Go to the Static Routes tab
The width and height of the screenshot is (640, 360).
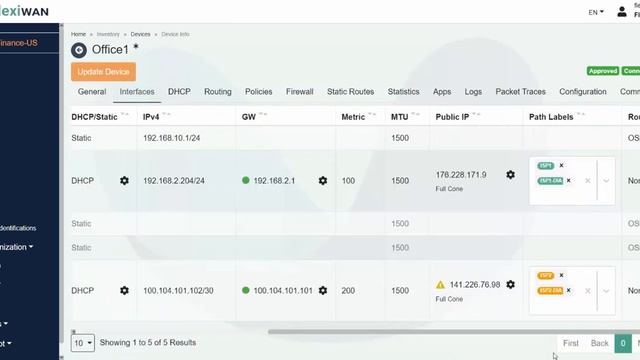click(351, 92)
